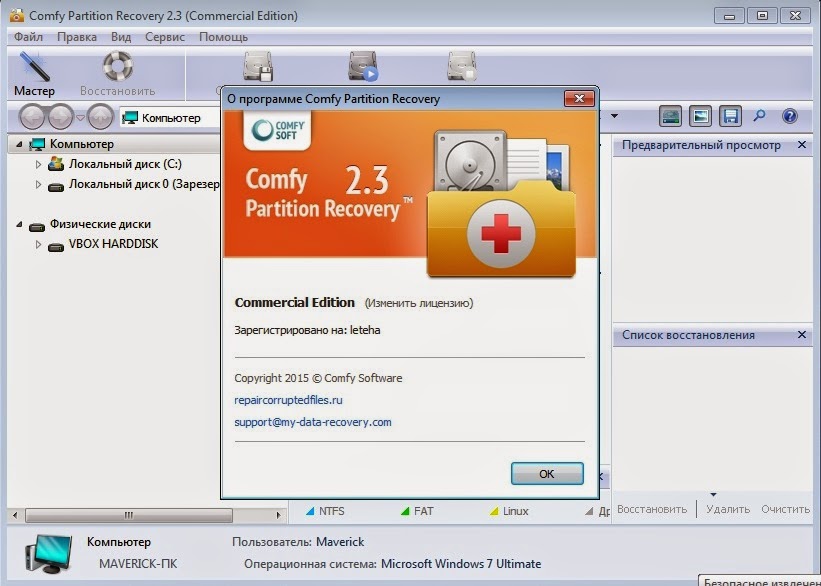
Task: Expand Локальный диск 0 node
Action: pos(38,184)
